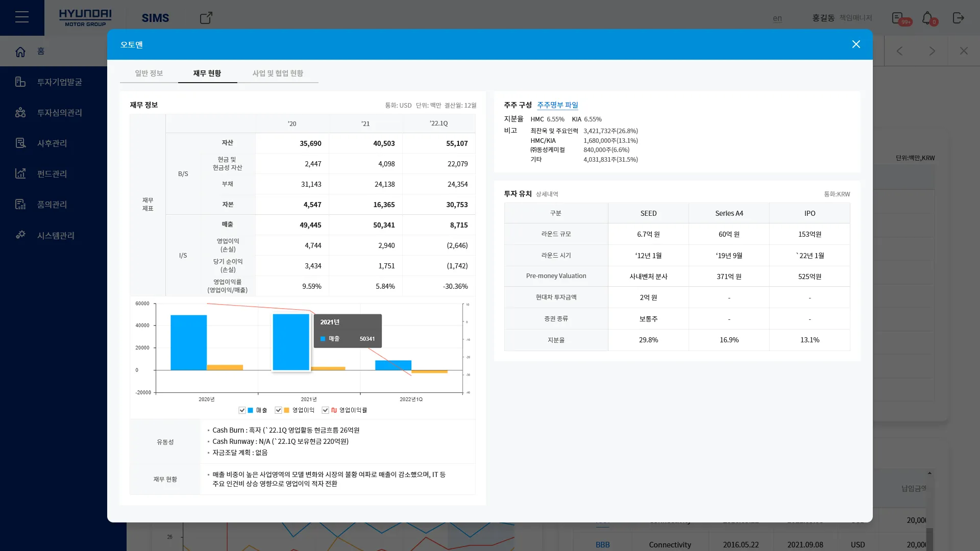Screen dimensions: 980x551
Task: Open the 주주명부 파일 link
Action: click(x=557, y=105)
